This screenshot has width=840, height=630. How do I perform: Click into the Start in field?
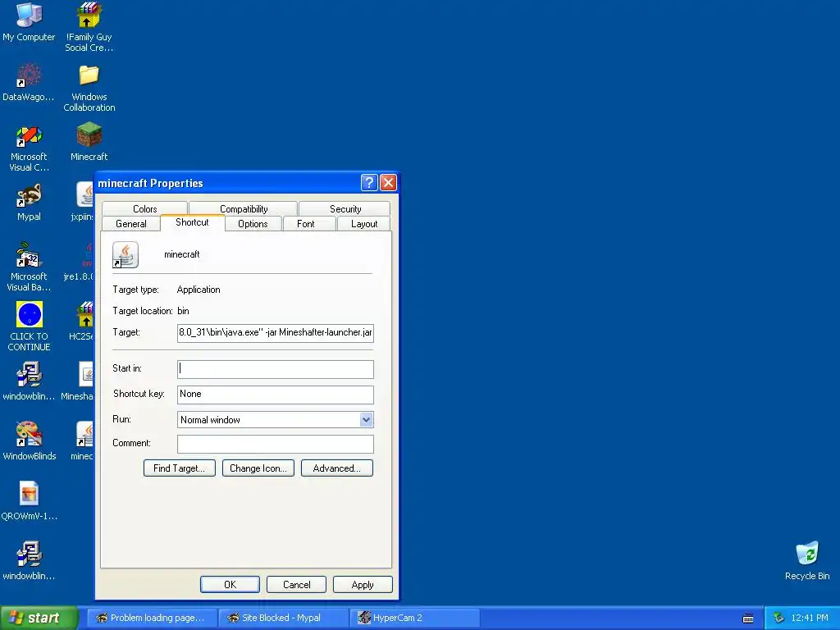coord(276,369)
